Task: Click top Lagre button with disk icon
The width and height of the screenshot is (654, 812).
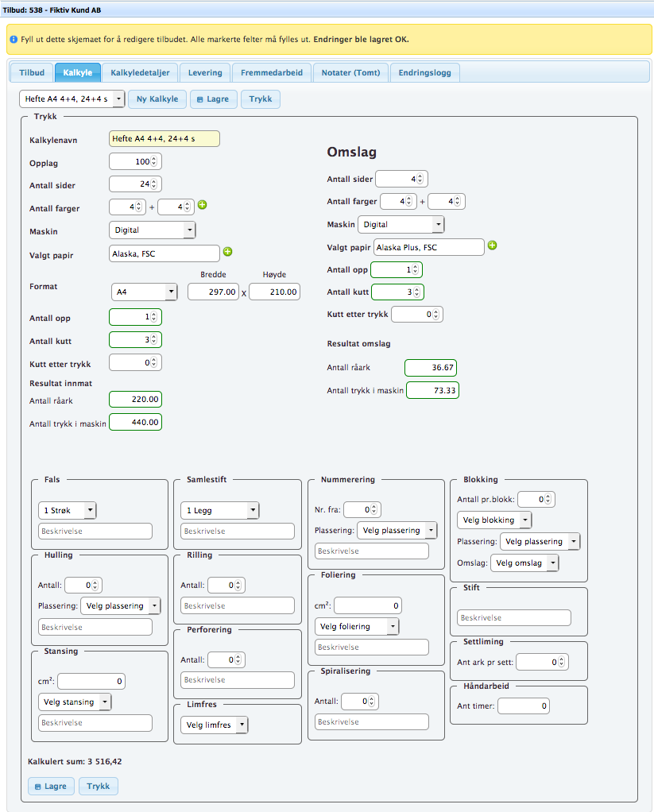Action: click(x=211, y=99)
